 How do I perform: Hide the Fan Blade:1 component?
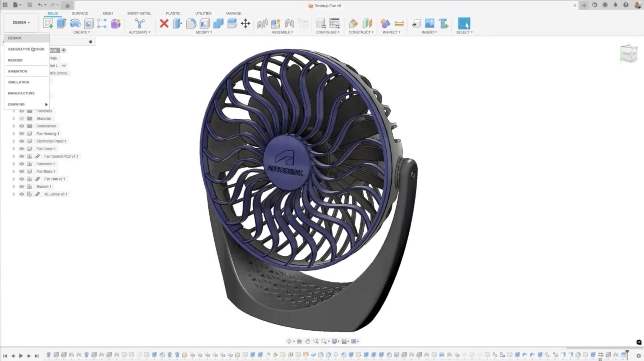(x=21, y=171)
